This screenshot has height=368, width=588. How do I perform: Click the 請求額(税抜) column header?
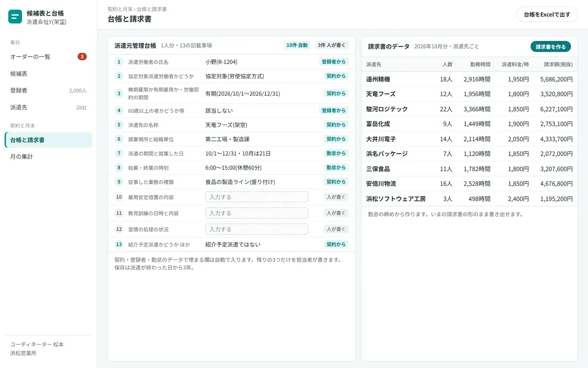(x=558, y=64)
